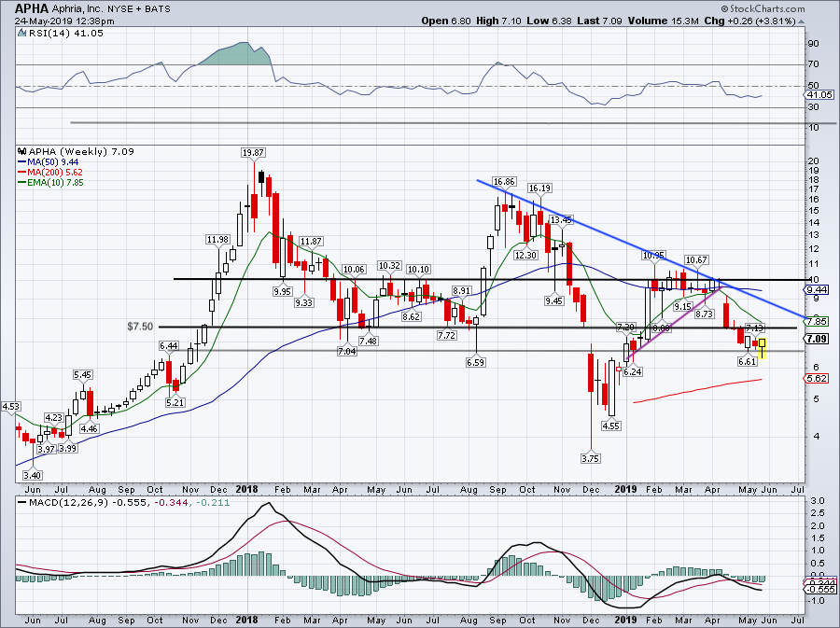Click the 19.87 peak price label
The width and height of the screenshot is (840, 628).
tap(253, 153)
